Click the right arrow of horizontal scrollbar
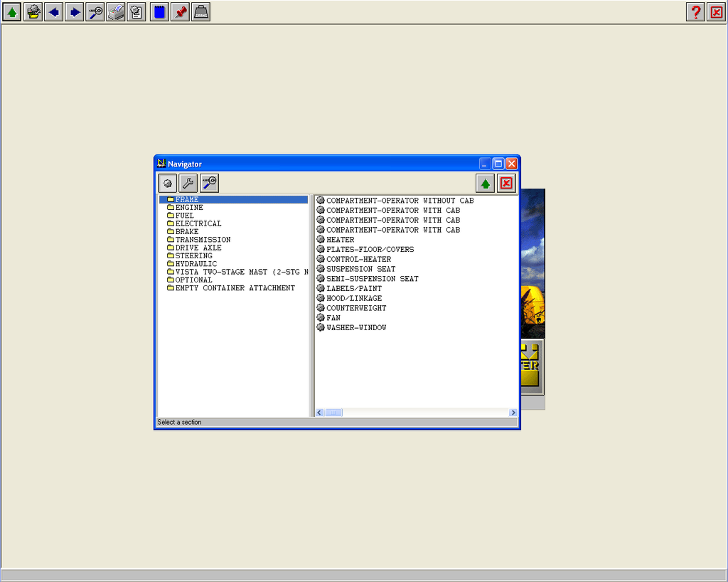Image resolution: width=728 pixels, height=582 pixels. (x=513, y=413)
